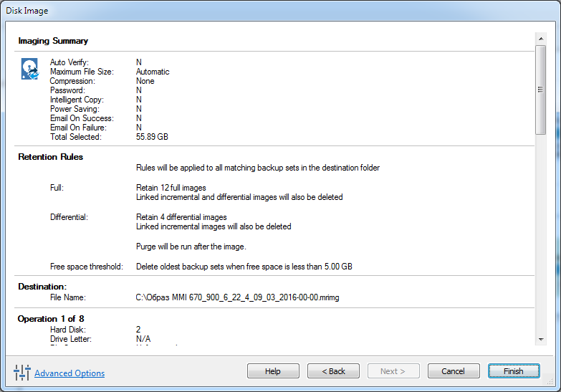
Task: Open the Advanced Options link
Action: tap(69, 373)
